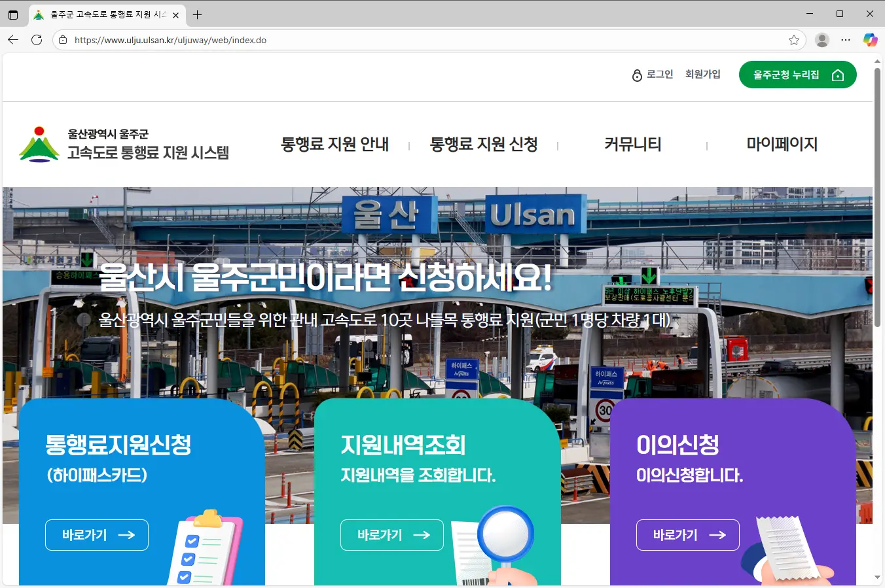Click the back navigation arrow
The image size is (885, 588).
coord(13,40)
